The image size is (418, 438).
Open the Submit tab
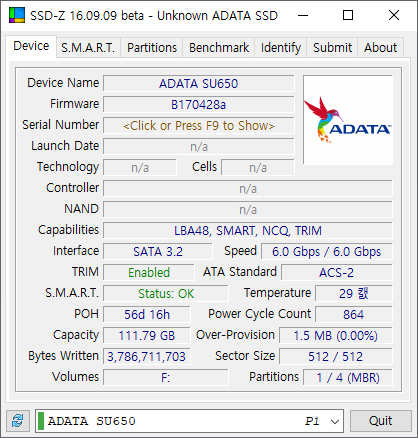[332, 48]
